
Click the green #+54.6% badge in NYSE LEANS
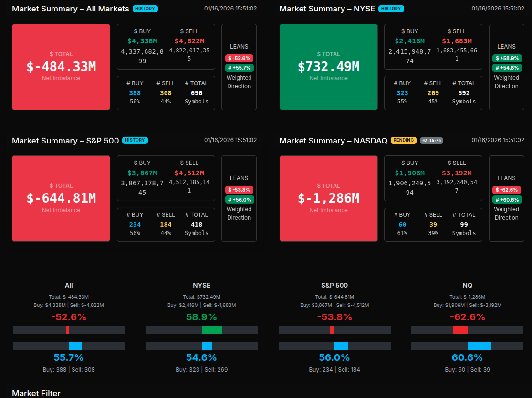coord(507,68)
